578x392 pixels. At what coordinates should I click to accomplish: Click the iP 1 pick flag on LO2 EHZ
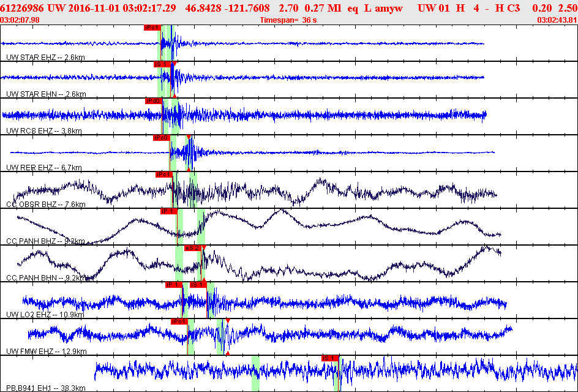[174, 285]
